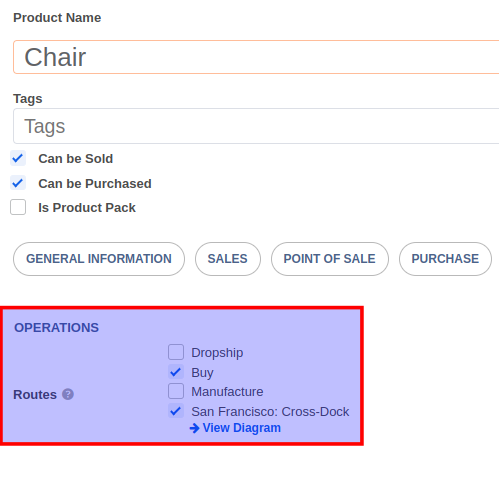Switch to the Sales tab
This screenshot has height=485, width=499.
point(228,259)
